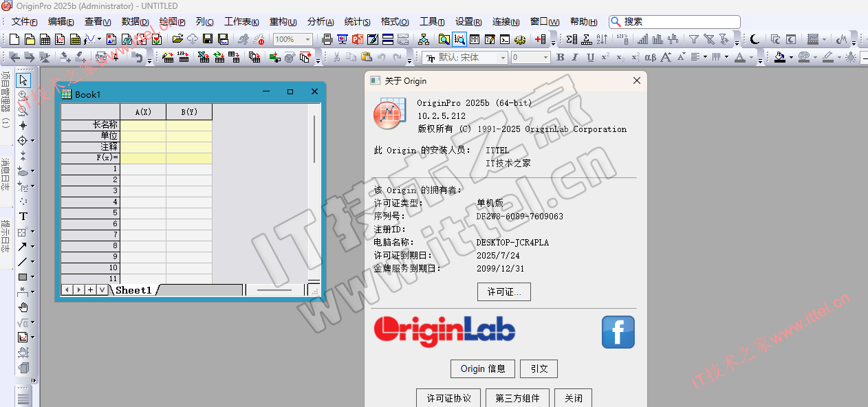868x407 pixels.
Task: Click the Add Data Filter funnel icon
Action: tap(694, 39)
